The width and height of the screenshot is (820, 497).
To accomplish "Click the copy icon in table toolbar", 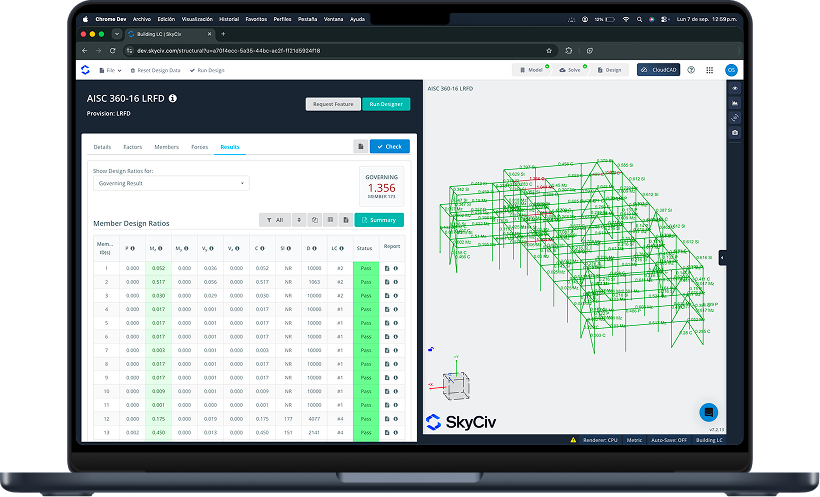I will pyautogui.click(x=315, y=220).
